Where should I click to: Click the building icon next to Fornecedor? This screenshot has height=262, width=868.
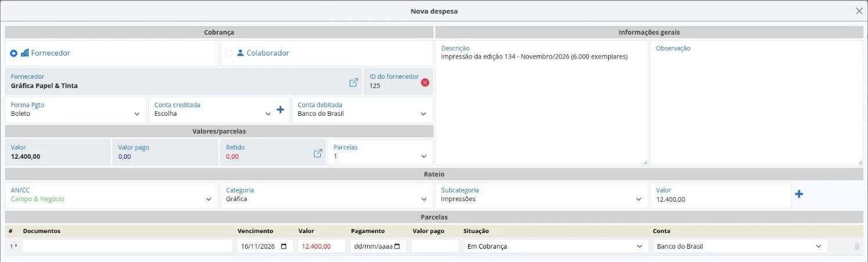tap(25, 53)
